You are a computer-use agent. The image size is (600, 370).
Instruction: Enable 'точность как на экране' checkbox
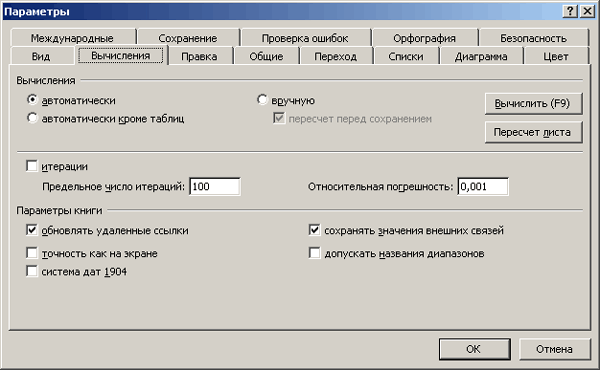click(32, 253)
